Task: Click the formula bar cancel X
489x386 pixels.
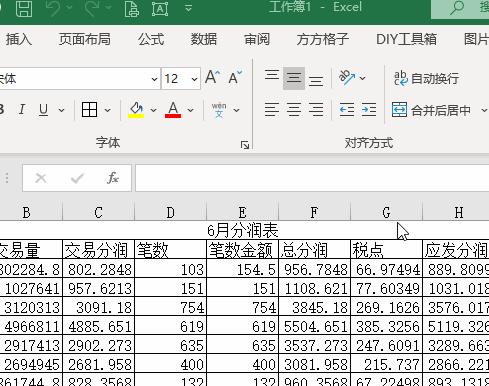Action: pos(41,178)
